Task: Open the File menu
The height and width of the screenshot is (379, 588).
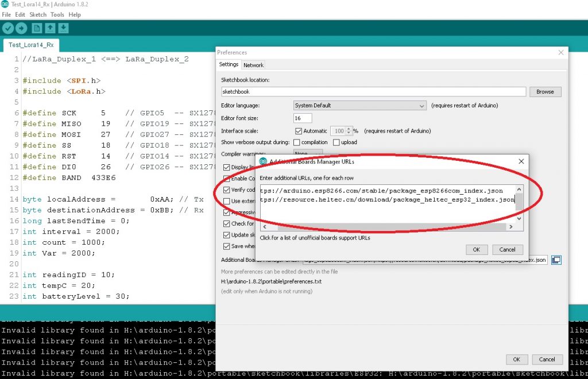Action: [6, 14]
